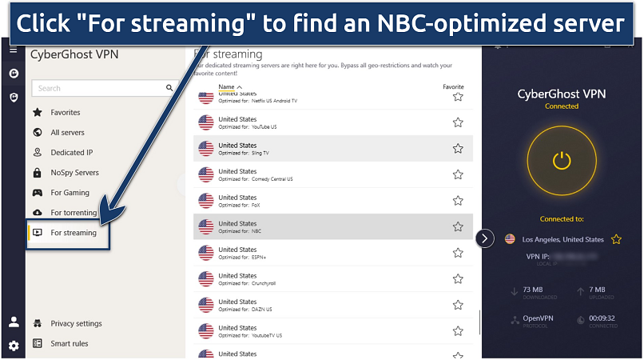
Task: Click the OpenVPN protocol icon
Action: click(x=515, y=320)
